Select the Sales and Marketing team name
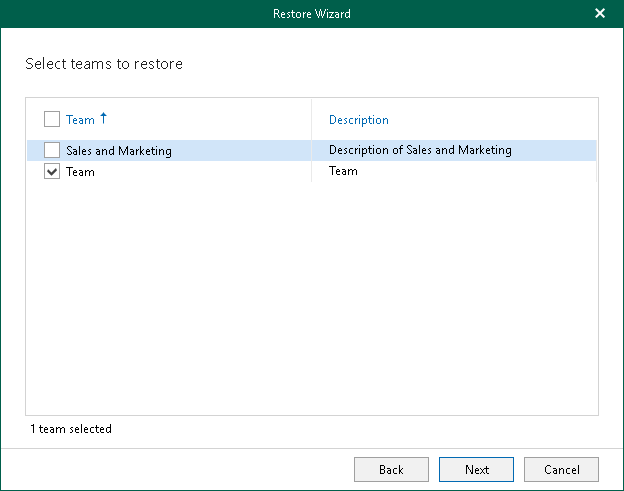Screen dimensions: 624x491 tap(119, 151)
